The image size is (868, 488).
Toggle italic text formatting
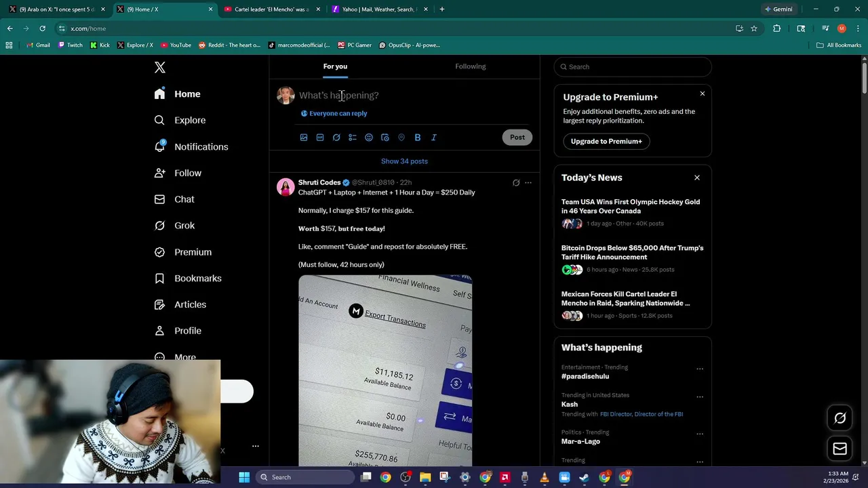coord(434,138)
